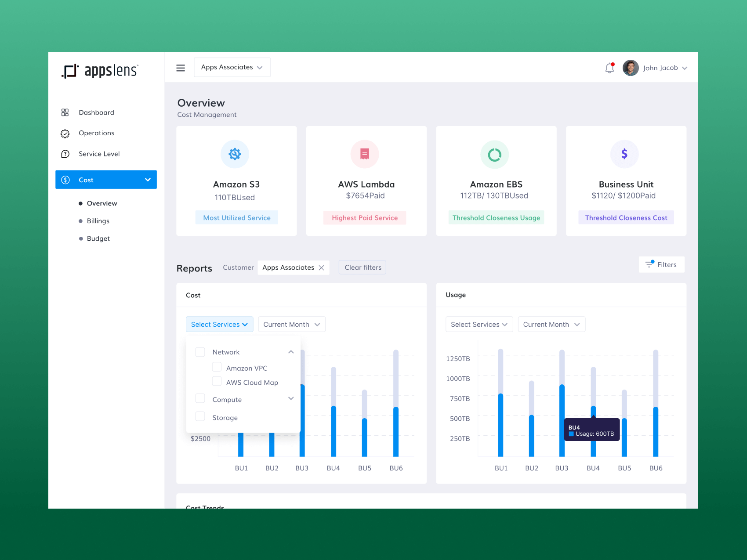This screenshot has height=560, width=747.
Task: Tick the Network checkbox
Action: pyautogui.click(x=200, y=352)
